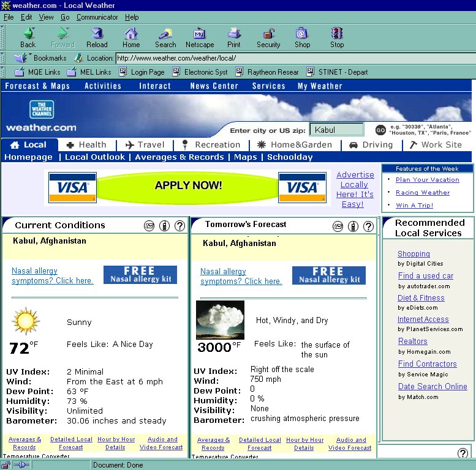Click the yellow APPLY NOW Visa banner
Image resolution: width=476 pixels, height=470 pixels.
pos(188,186)
